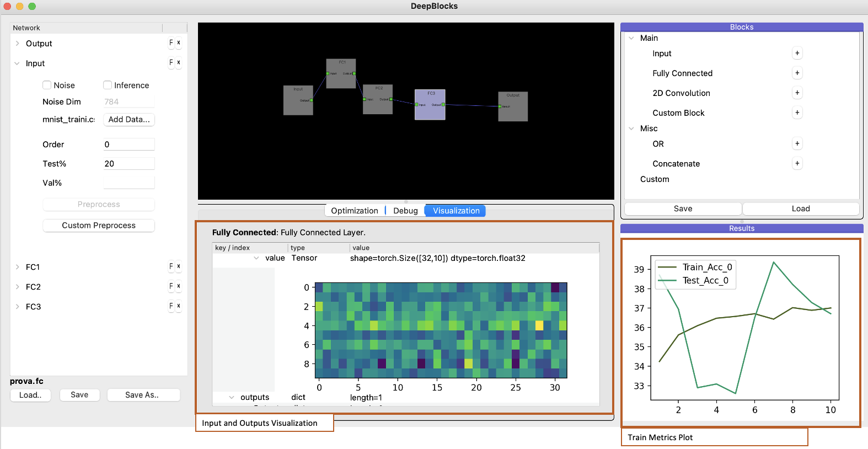Select the Output node on the canvas
The width and height of the screenshot is (868, 449).
513,106
